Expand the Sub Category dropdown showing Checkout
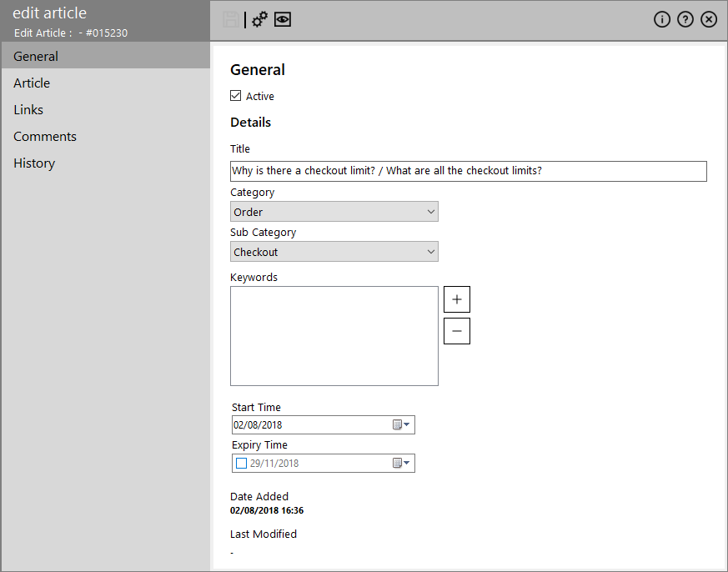This screenshot has height=572, width=728. tap(334, 252)
